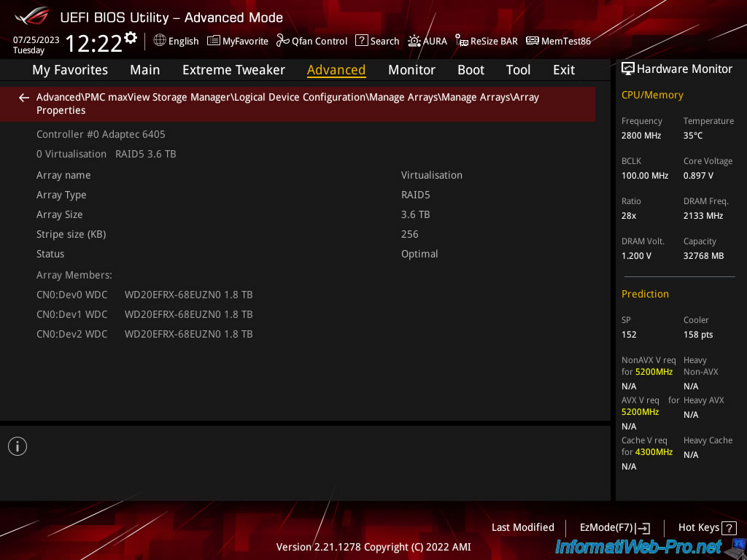Click Last Modified button
The height and width of the screenshot is (560, 747).
tap(522, 527)
